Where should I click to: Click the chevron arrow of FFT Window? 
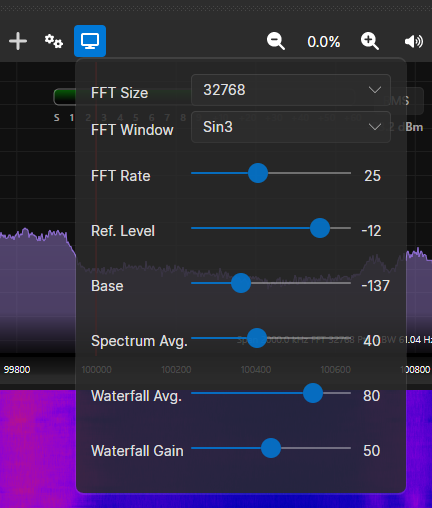(x=375, y=127)
